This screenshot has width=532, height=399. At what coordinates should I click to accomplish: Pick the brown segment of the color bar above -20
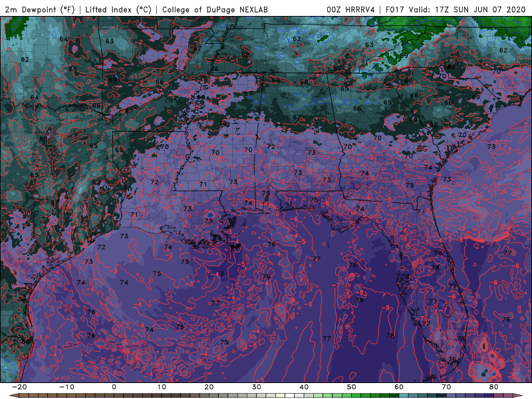pos(23,396)
